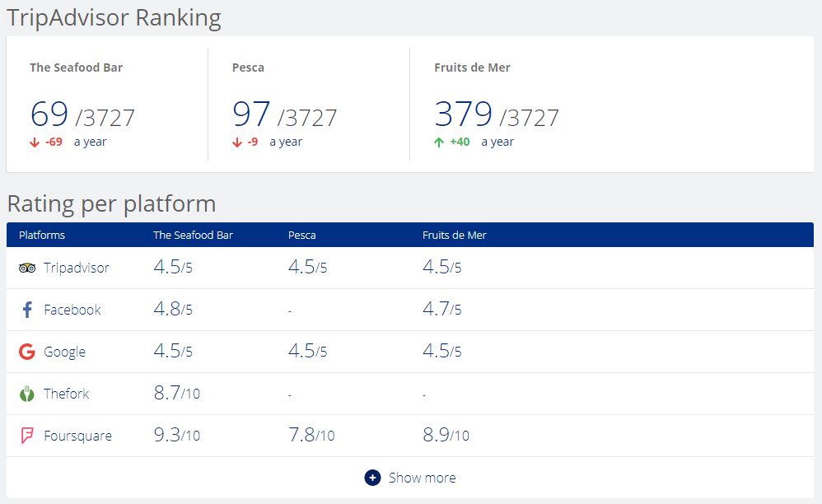Click the +40 yearly change value
The height and width of the screenshot is (504, 822).
(x=460, y=142)
